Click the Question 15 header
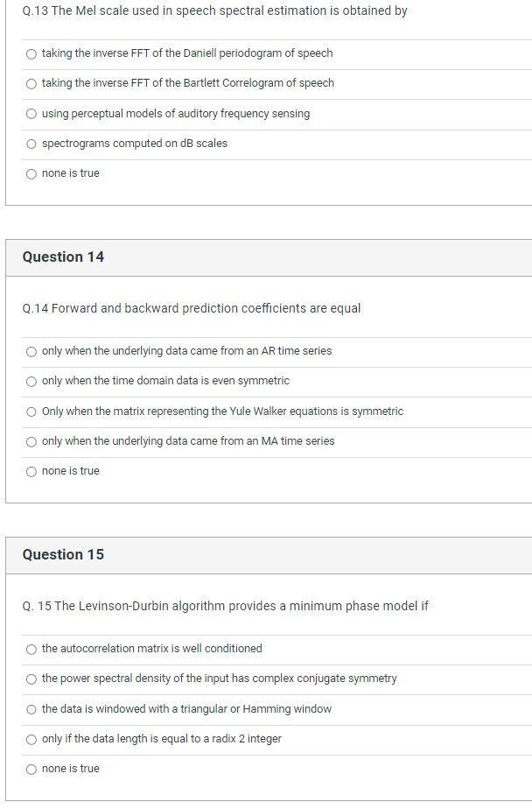This screenshot has height=809, width=532. [x=65, y=554]
